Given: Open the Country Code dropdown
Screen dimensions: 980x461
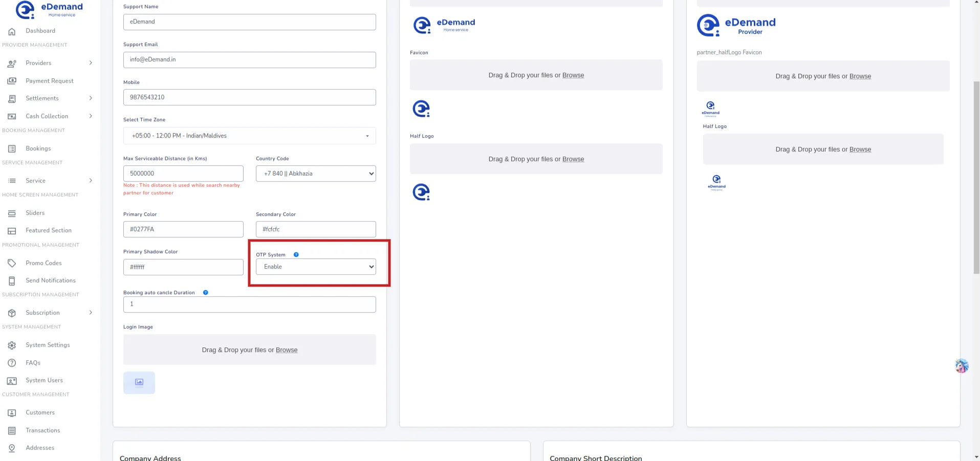Looking at the screenshot, I should (316, 173).
